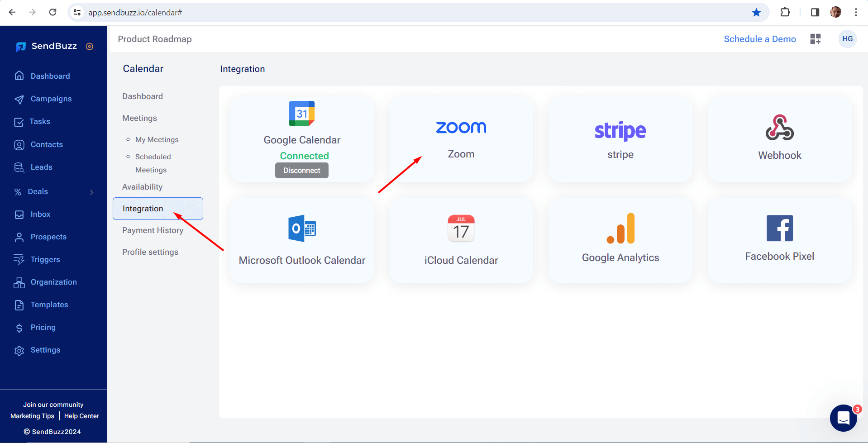Viewport: 868px width, 443px height.
Task: Click the iCloud Calendar icon
Action: point(461,229)
